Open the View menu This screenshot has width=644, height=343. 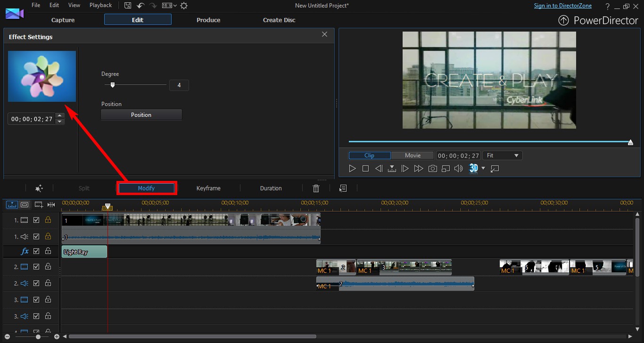coord(74,5)
